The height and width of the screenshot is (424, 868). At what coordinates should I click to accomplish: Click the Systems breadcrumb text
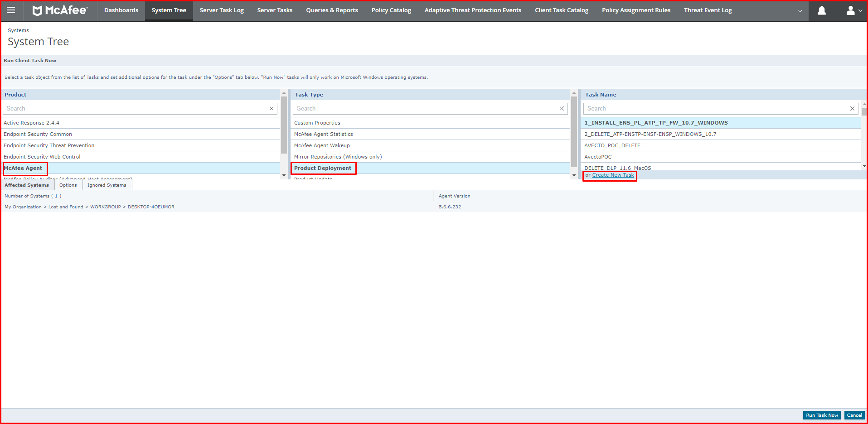coord(18,30)
